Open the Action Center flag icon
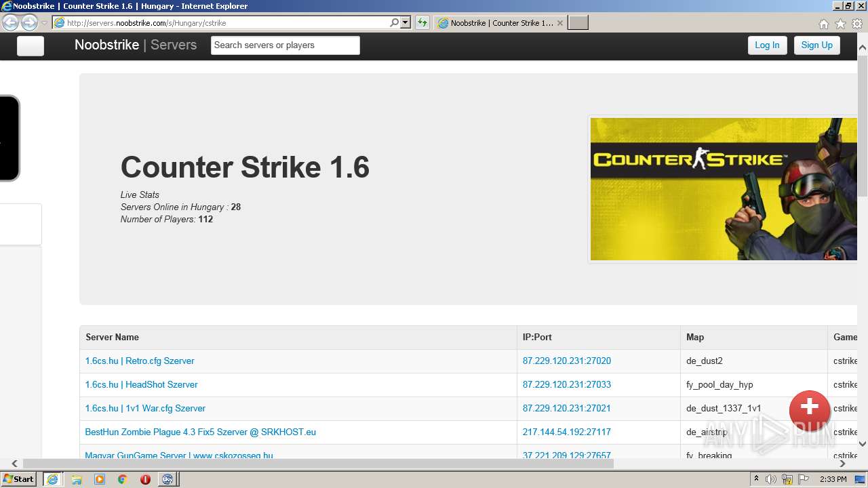This screenshot has width=868, height=488. tap(804, 479)
